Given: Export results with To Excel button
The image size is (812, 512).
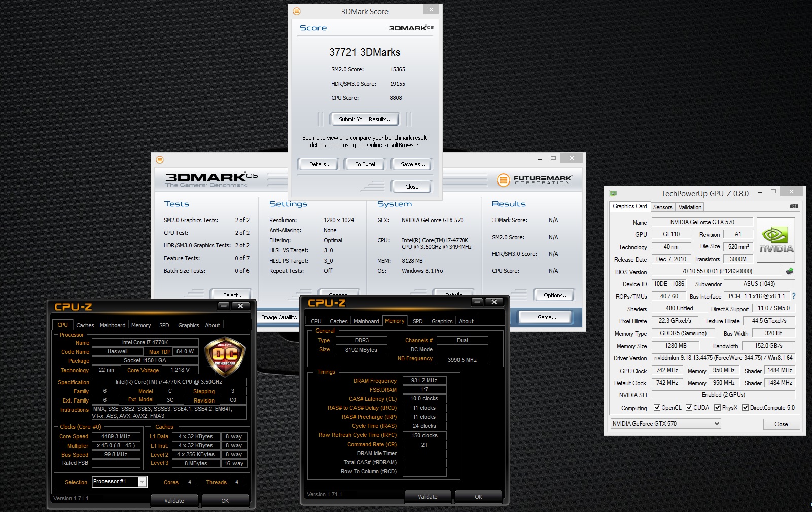Looking at the screenshot, I should tap(365, 164).
